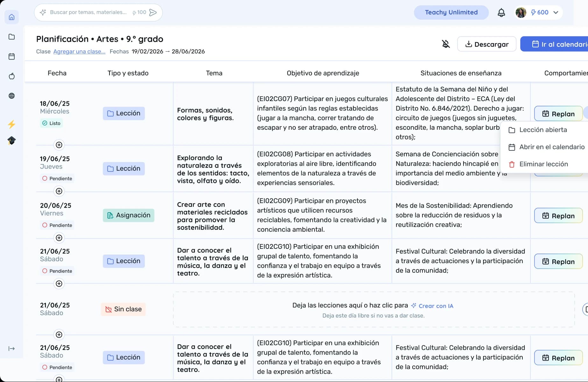Toggle the 'Pendiente' status on 20/06/25 Viernes
Viewport: 588px width, 382px height.
click(57, 225)
